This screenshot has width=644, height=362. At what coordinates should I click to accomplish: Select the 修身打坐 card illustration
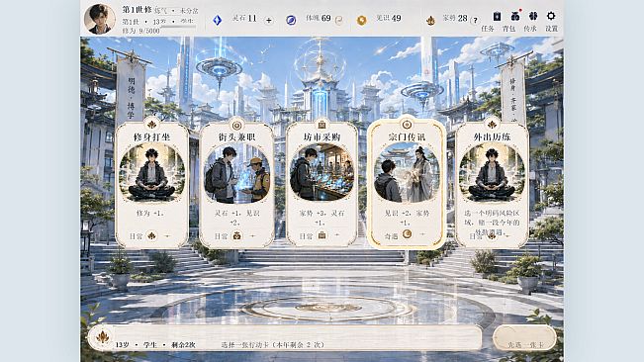pyautogui.click(x=152, y=173)
